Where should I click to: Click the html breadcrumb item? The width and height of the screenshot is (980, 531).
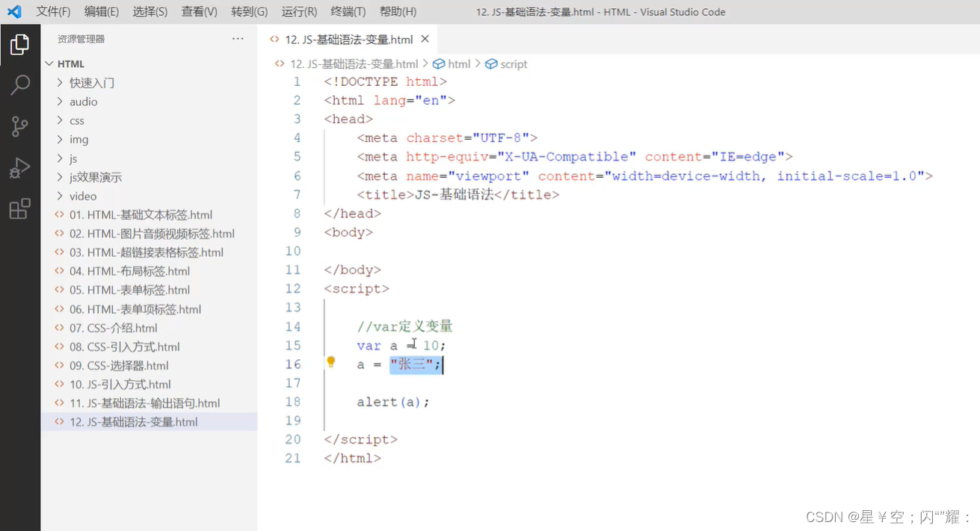coord(457,64)
